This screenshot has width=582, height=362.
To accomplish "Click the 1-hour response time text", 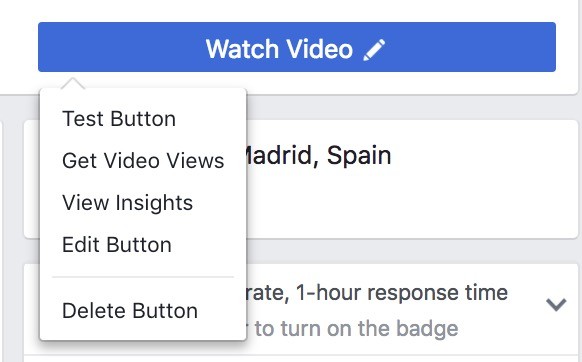I will [402, 293].
